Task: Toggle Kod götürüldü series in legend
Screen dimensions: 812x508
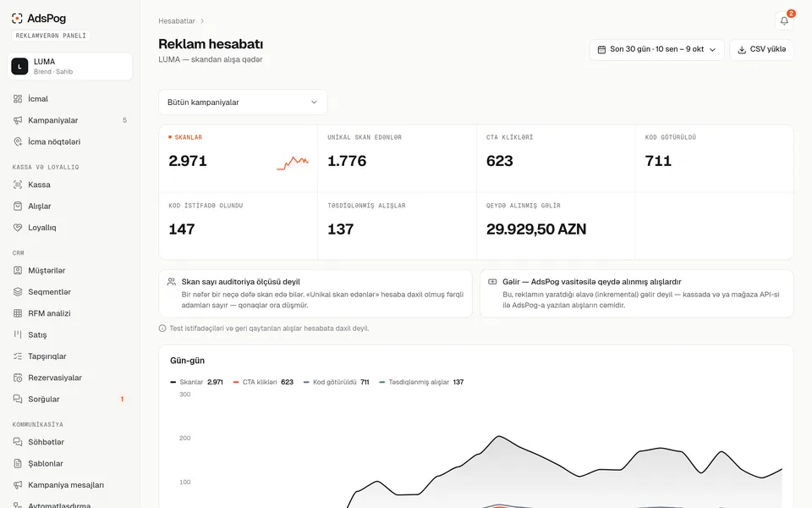Action: coord(336,382)
